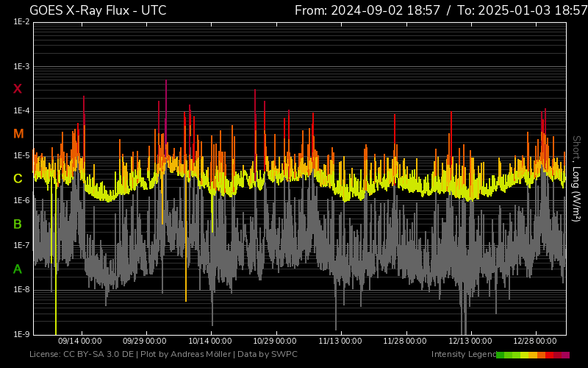Click the 11/13 00:00 time axis label
Screen dimensions: 588x368
point(340,341)
